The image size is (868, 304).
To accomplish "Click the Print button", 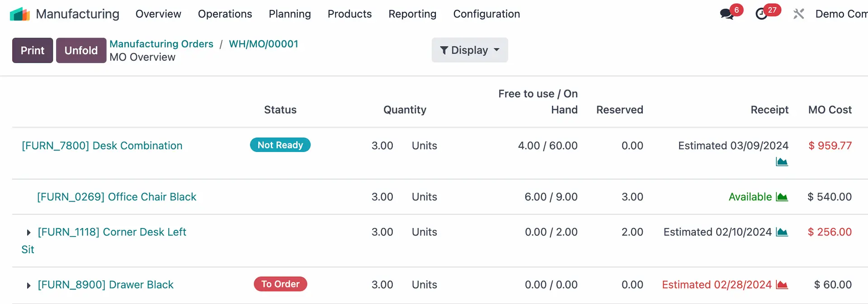I will point(33,50).
